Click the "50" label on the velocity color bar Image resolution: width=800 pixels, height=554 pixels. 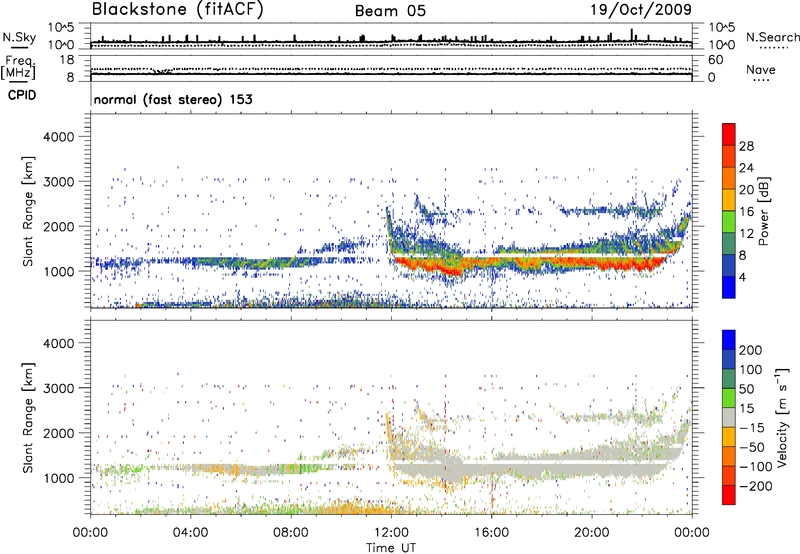[x=746, y=389]
